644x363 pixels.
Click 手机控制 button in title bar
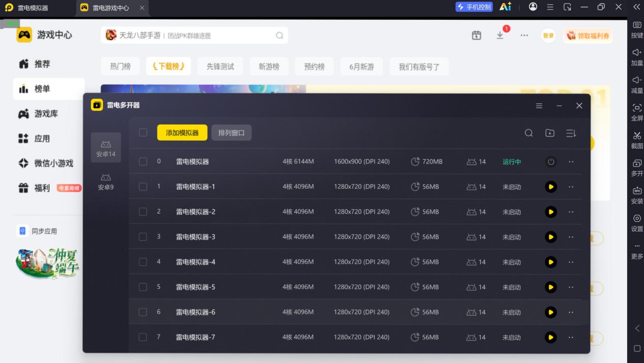(x=474, y=7)
